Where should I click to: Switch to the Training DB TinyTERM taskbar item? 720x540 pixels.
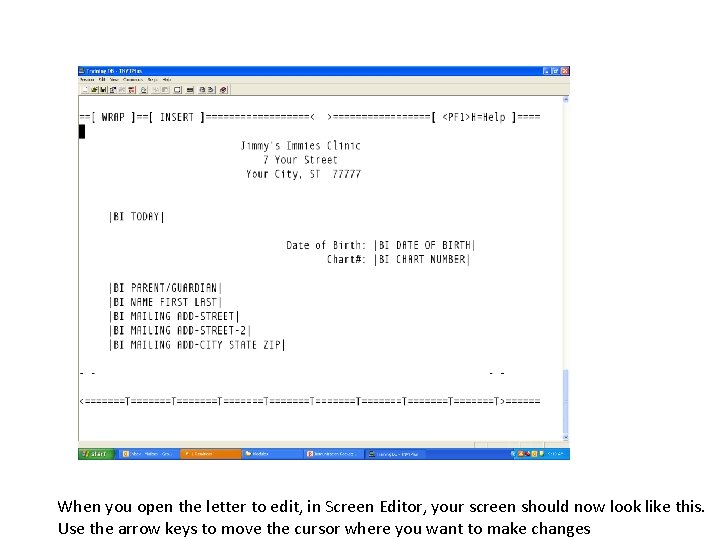point(396,454)
